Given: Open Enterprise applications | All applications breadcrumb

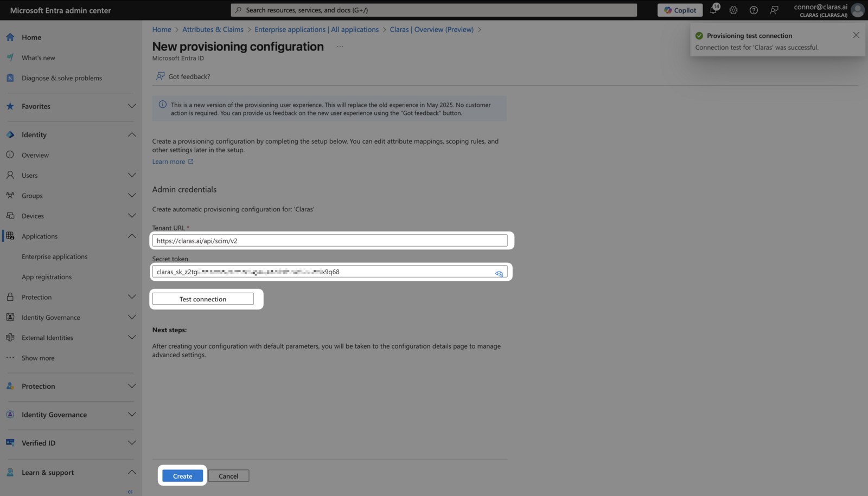Looking at the screenshot, I should (316, 29).
